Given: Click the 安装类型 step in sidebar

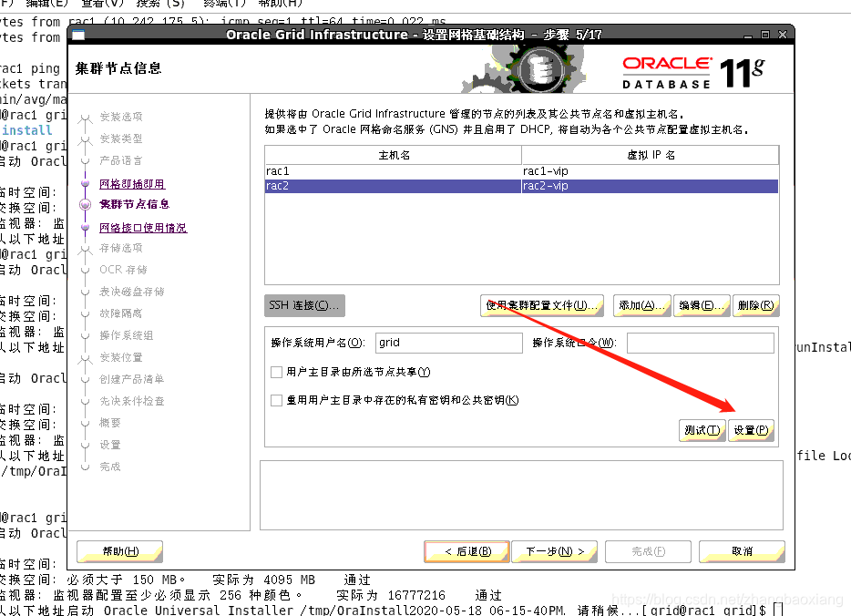Looking at the screenshot, I should click(x=121, y=139).
